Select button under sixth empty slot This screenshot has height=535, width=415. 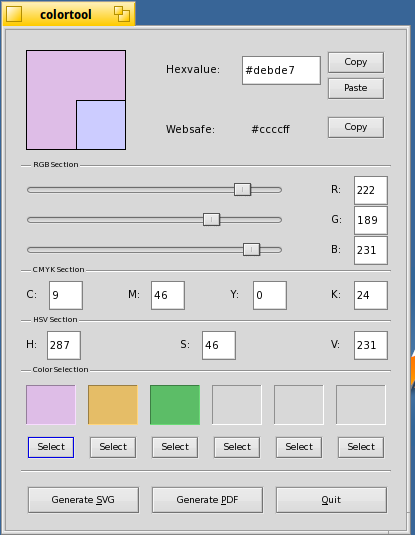(361, 447)
